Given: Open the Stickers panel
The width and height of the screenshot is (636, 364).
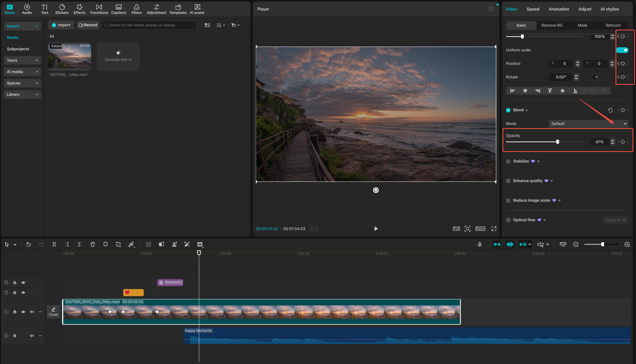Looking at the screenshot, I should click(x=62, y=8).
